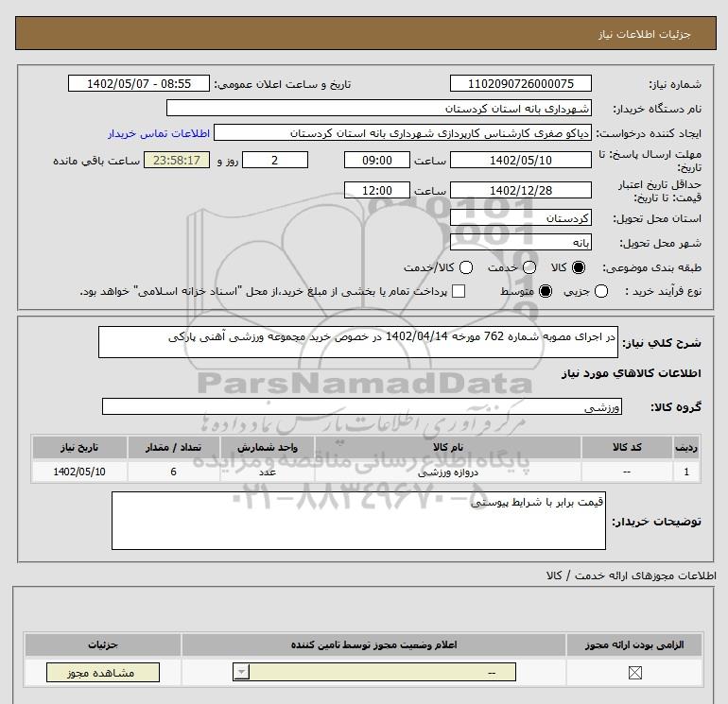Image resolution: width=728 pixels, height=704 pixels.
Task: Click the validity hour field 12:00
Action: (377, 190)
